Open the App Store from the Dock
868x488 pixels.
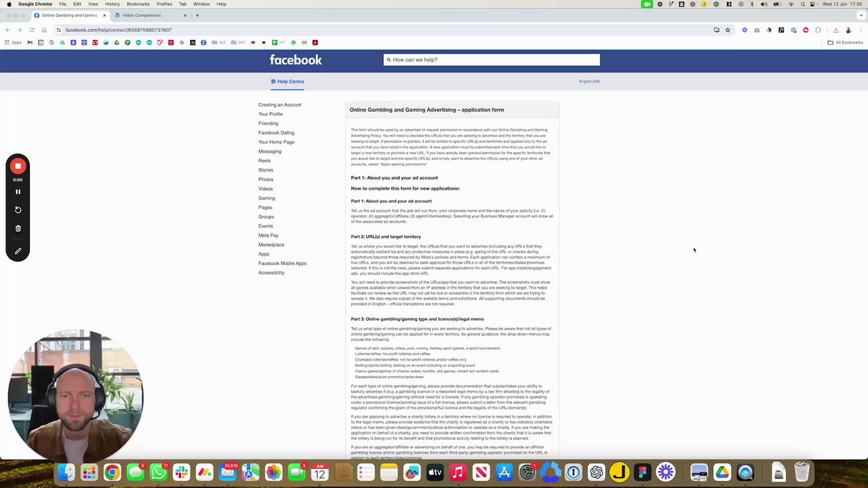click(x=504, y=472)
